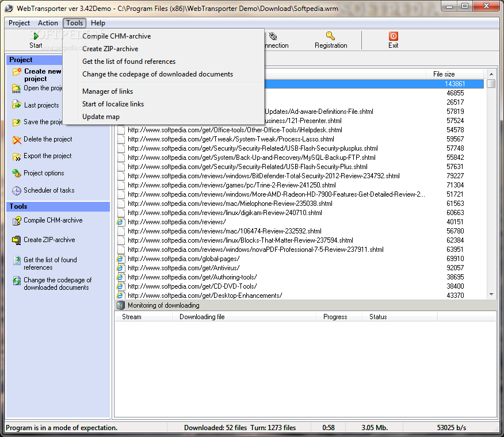Click the page icon beside MySQL-Backup-FTP.shtml URL
This screenshot has height=437, width=504.
tap(121, 158)
